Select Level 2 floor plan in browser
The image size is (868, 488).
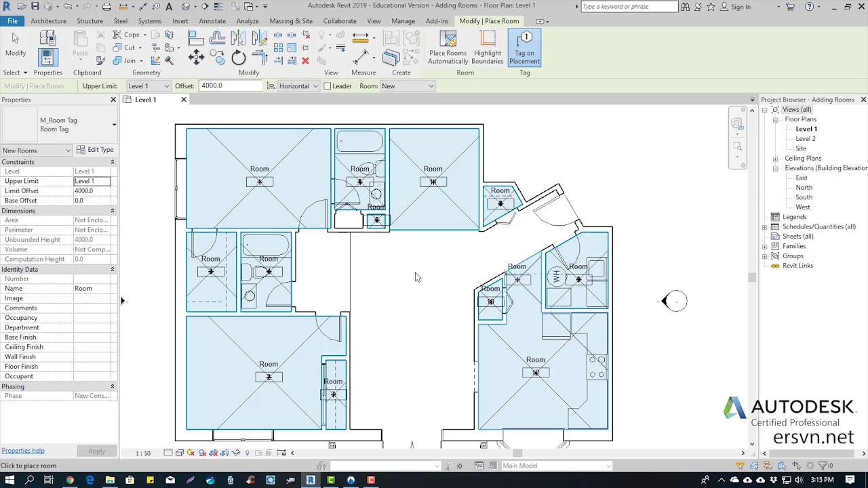[805, 139]
